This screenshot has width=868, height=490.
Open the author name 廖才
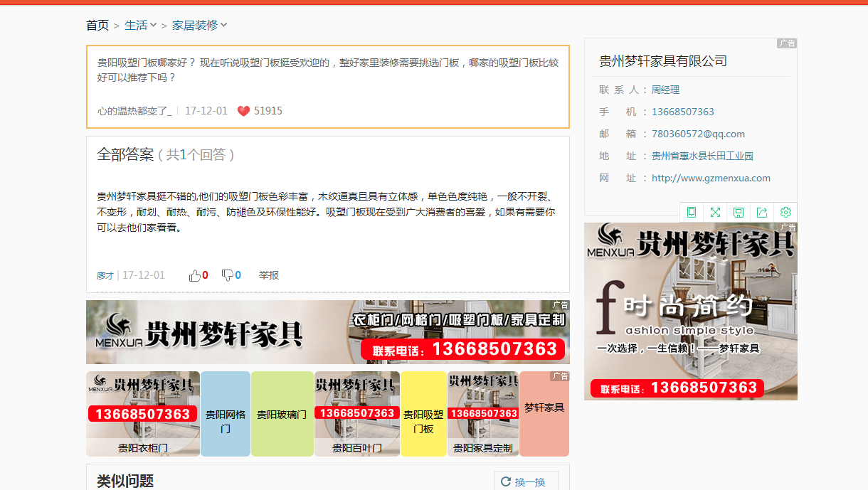pyautogui.click(x=105, y=275)
